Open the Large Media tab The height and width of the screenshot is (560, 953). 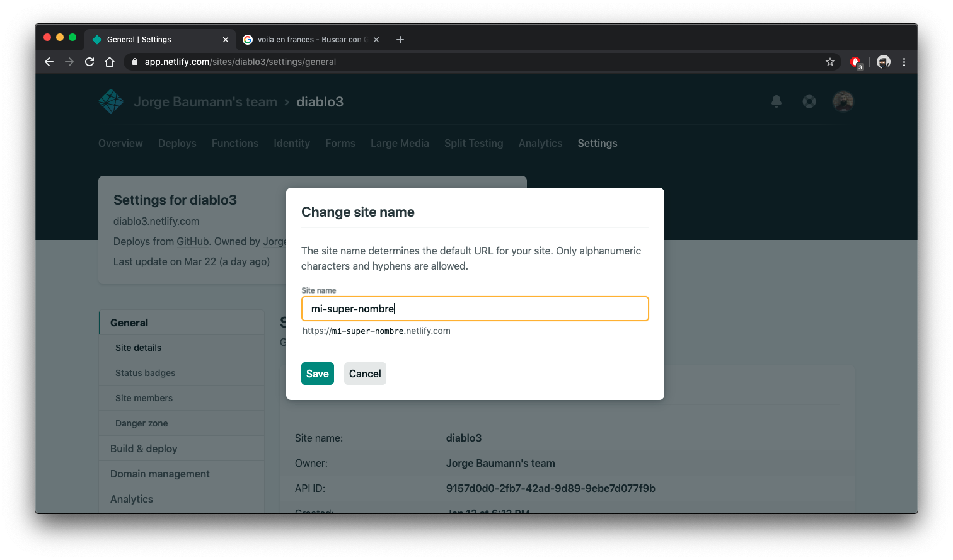coord(400,143)
